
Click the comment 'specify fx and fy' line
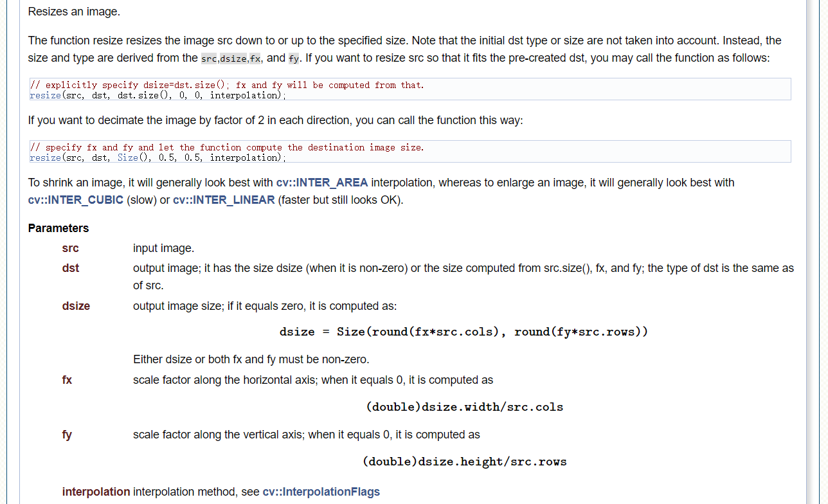(227, 147)
